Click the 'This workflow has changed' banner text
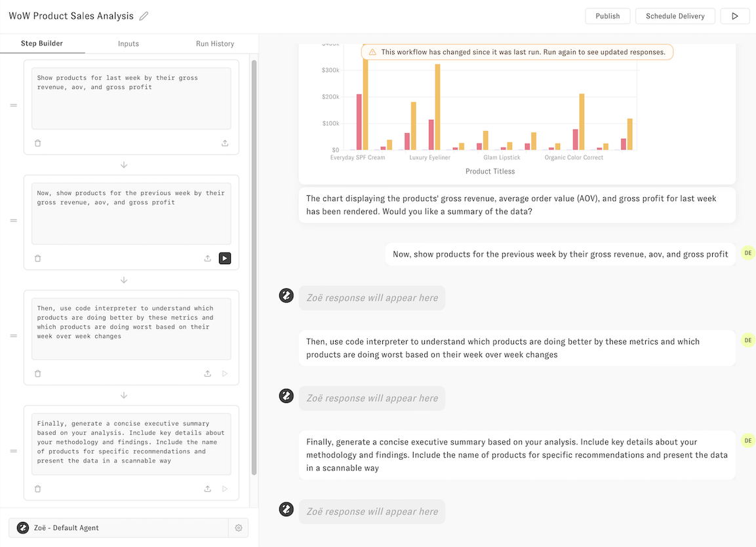This screenshot has height=547, width=756. [x=523, y=52]
